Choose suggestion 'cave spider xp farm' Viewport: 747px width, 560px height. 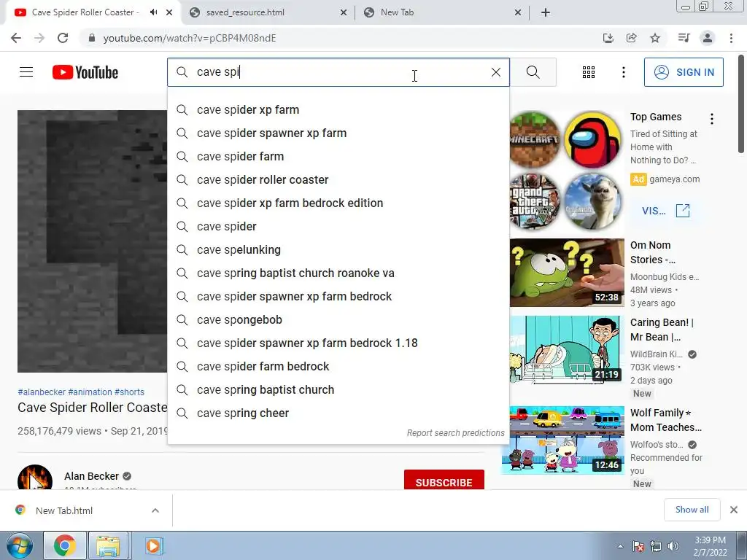338,110
